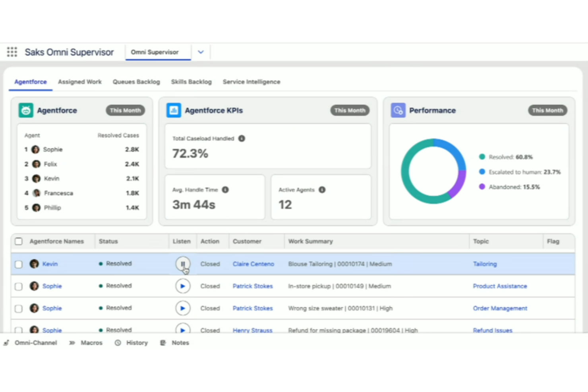Open the History clock icon
This screenshot has height=392, width=588.
click(118, 343)
